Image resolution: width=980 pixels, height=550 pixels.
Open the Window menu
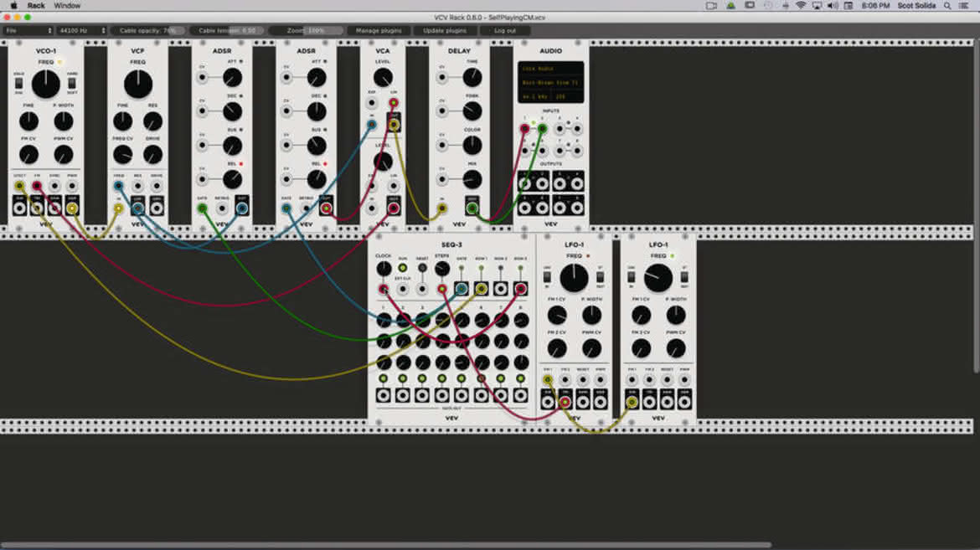point(67,6)
